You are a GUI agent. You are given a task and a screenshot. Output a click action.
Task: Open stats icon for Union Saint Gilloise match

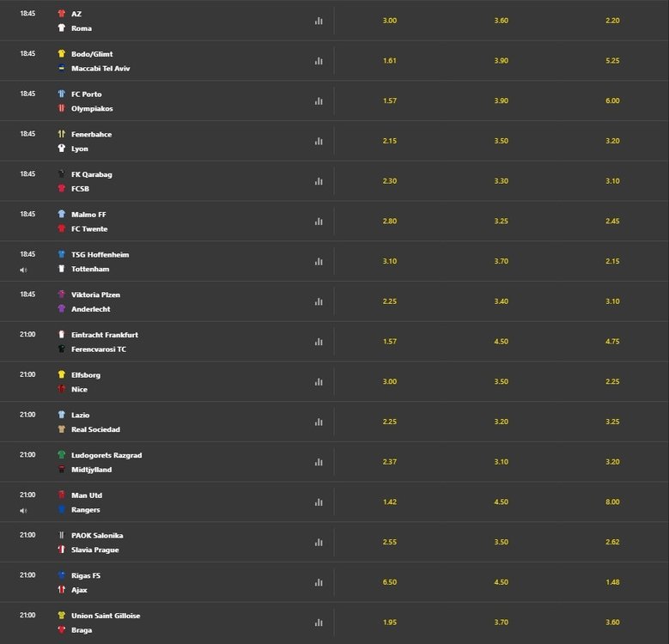click(319, 623)
